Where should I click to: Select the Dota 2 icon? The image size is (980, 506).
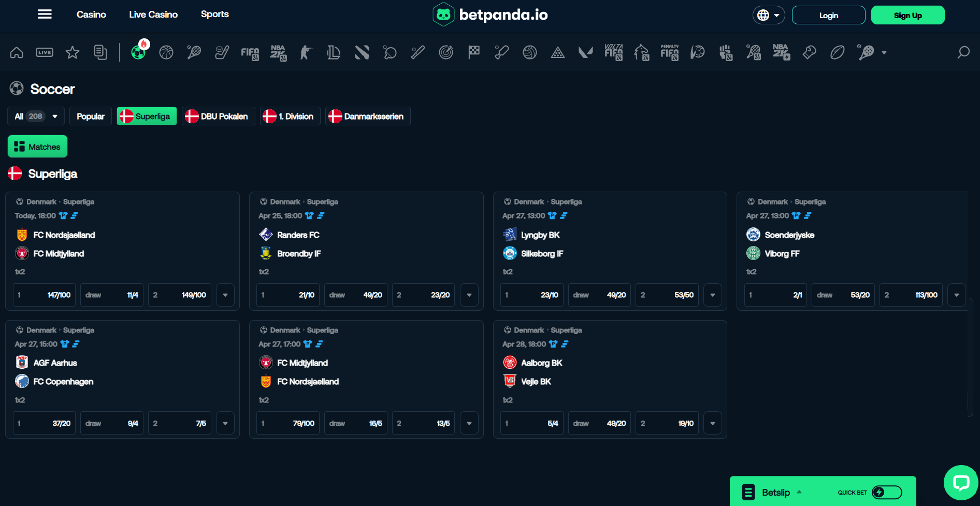tap(362, 52)
